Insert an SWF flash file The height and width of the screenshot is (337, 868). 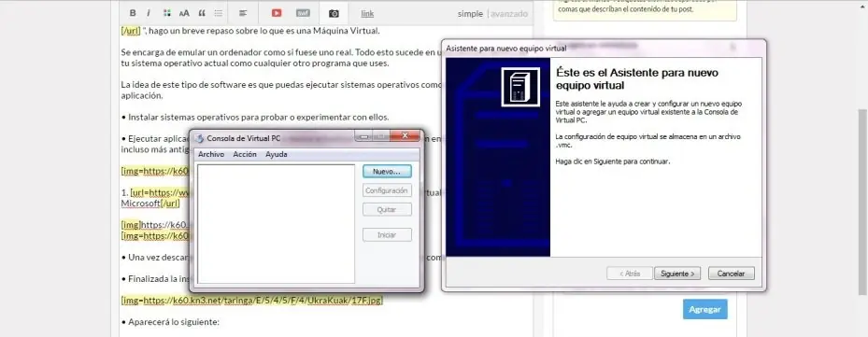click(x=303, y=13)
